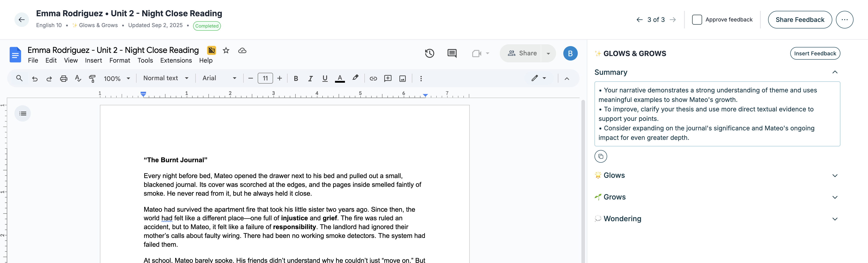This screenshot has width=868, height=263.
Task: Open version history clock icon
Action: [429, 53]
